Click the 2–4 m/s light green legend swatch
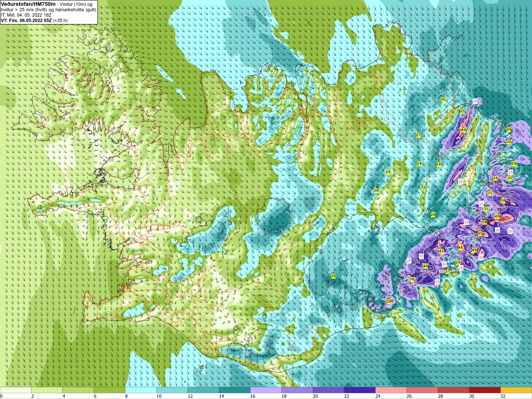 pos(47,390)
